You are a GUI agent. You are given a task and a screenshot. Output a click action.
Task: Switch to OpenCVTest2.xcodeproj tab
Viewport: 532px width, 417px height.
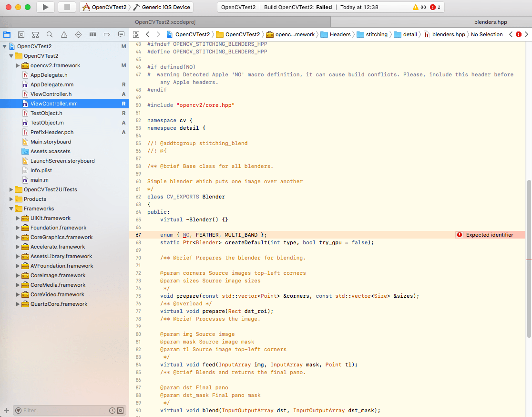[165, 22]
